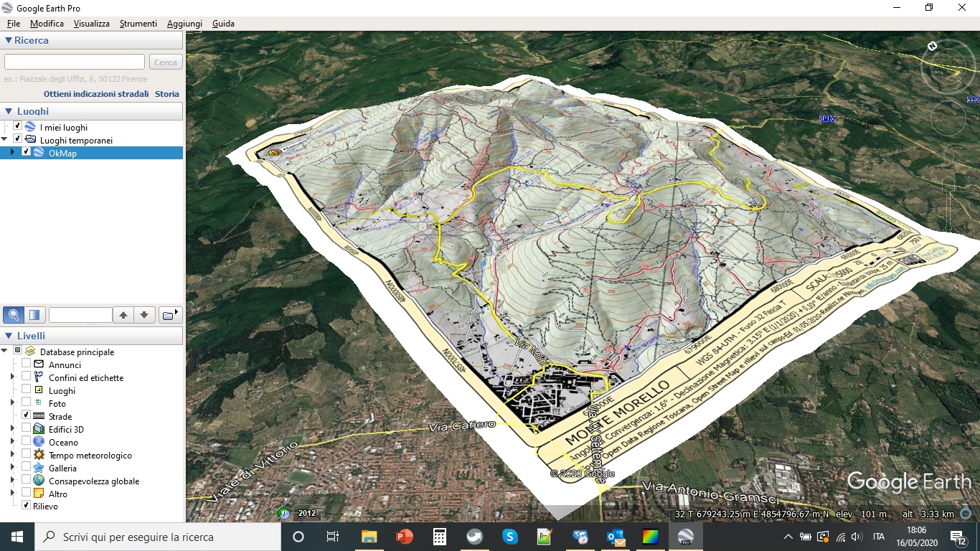Expand the OkMap tree item

tap(12, 153)
